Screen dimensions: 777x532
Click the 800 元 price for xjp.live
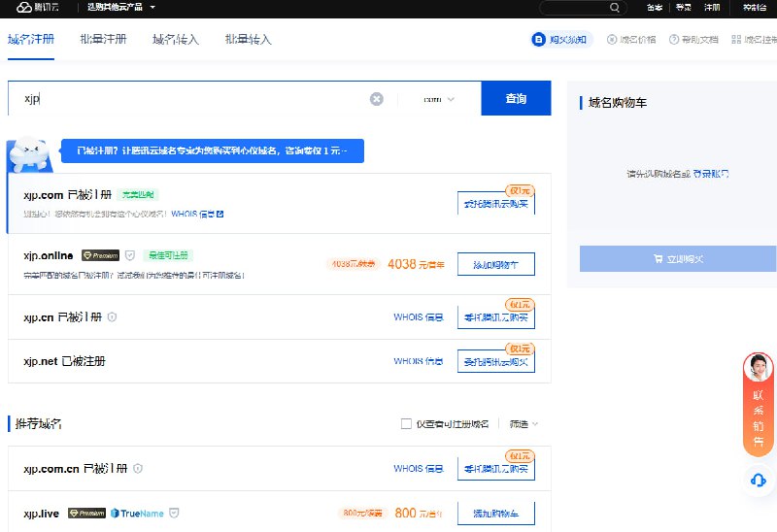pos(419,514)
